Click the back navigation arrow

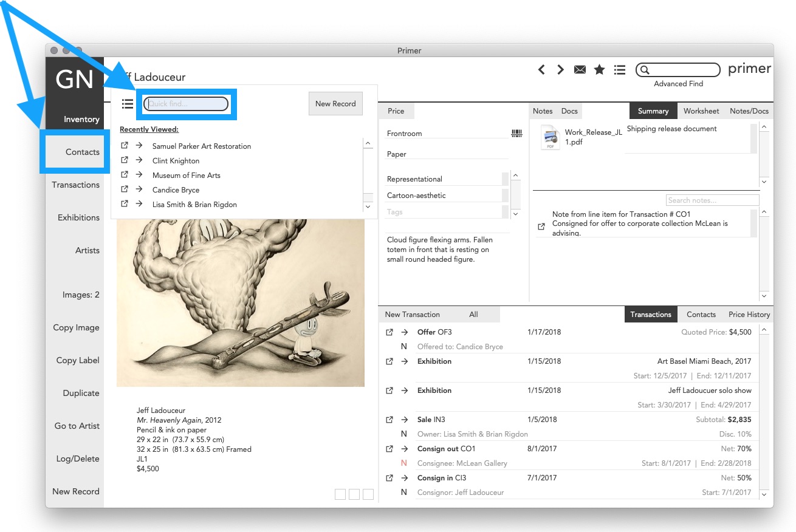[x=541, y=69]
